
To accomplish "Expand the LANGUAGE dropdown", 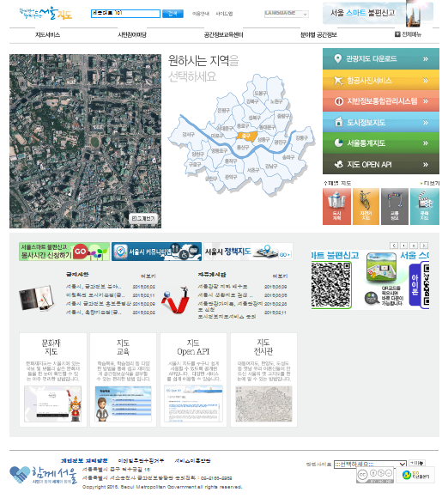I will [287, 14].
